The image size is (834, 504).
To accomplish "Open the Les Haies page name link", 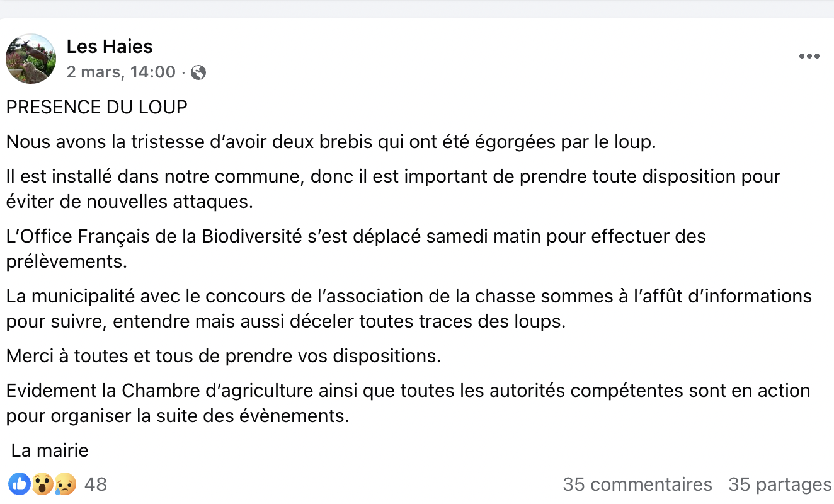I will pos(110,46).
